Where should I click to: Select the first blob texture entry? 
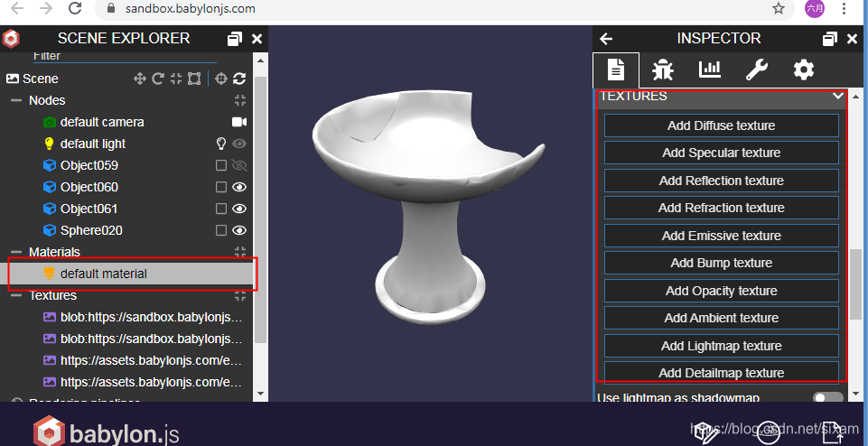pos(151,317)
